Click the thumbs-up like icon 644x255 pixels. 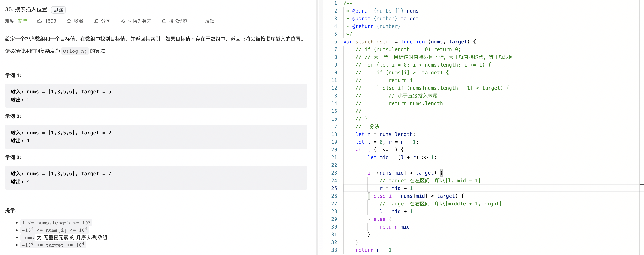click(40, 21)
